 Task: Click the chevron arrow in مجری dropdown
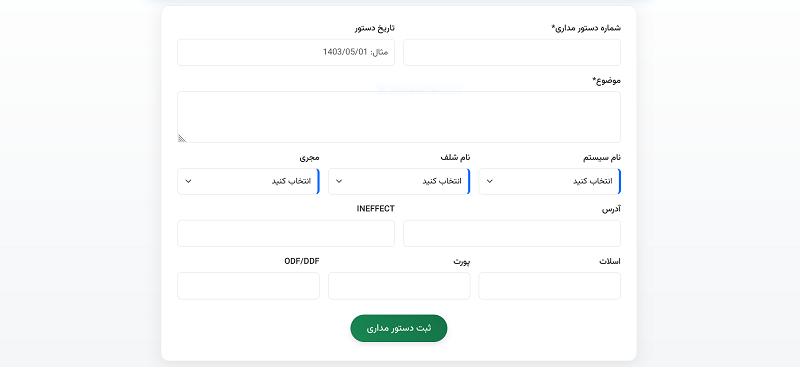coord(188,181)
